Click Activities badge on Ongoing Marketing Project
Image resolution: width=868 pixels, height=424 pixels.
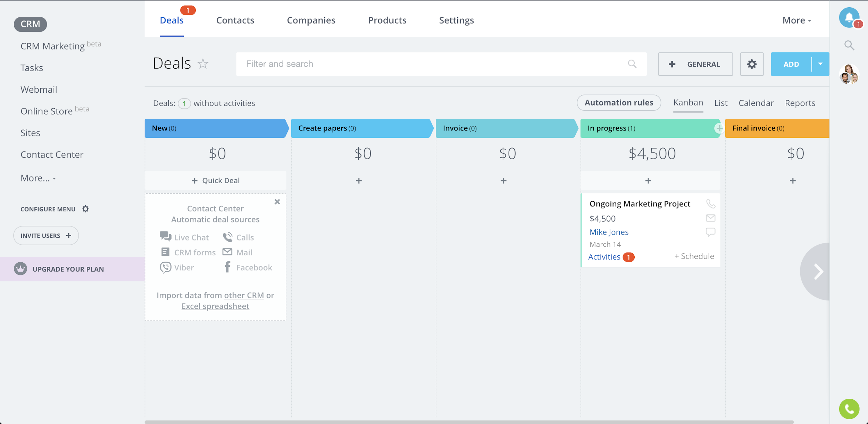point(628,257)
